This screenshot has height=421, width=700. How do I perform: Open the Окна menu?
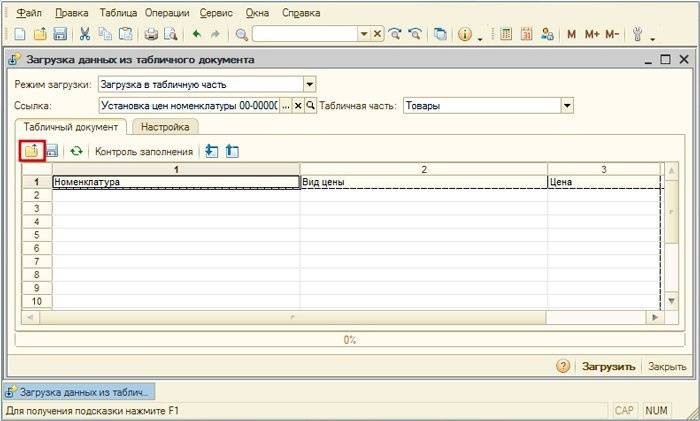click(257, 13)
